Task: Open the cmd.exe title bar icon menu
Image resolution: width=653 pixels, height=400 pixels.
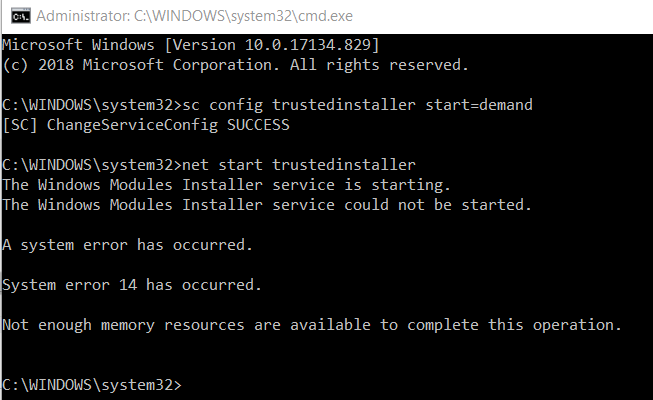Action: coord(21,16)
